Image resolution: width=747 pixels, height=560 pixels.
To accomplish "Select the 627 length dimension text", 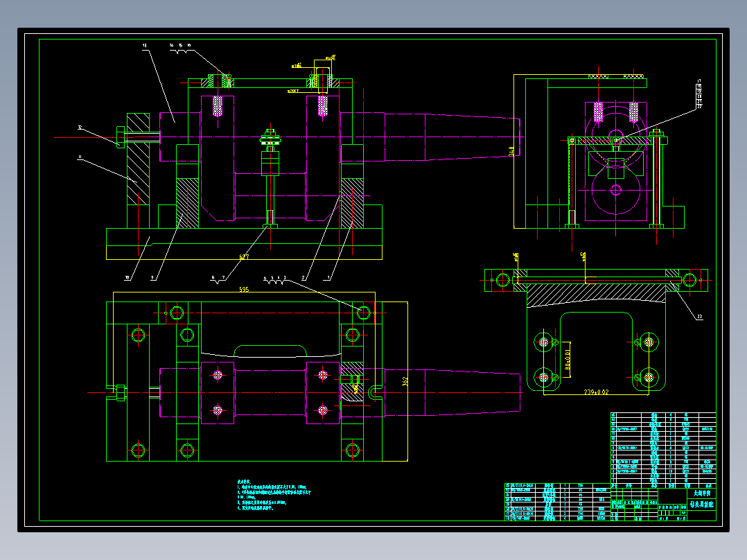I will click(244, 257).
